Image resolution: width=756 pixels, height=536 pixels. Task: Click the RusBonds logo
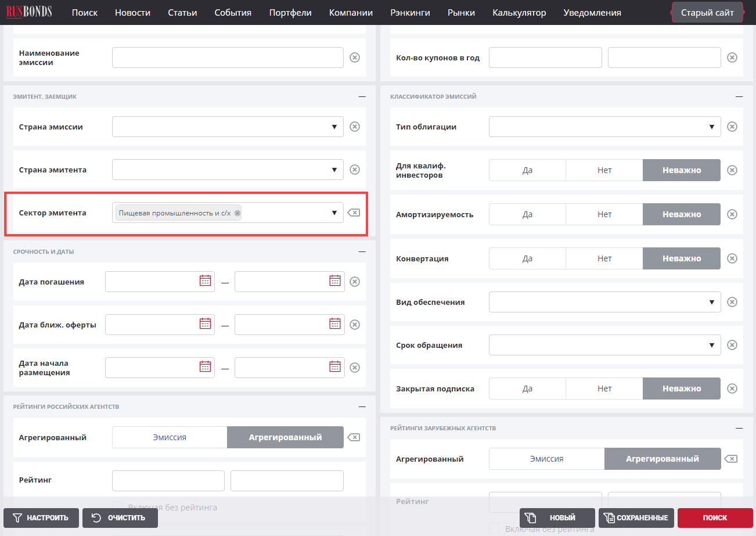(x=29, y=12)
